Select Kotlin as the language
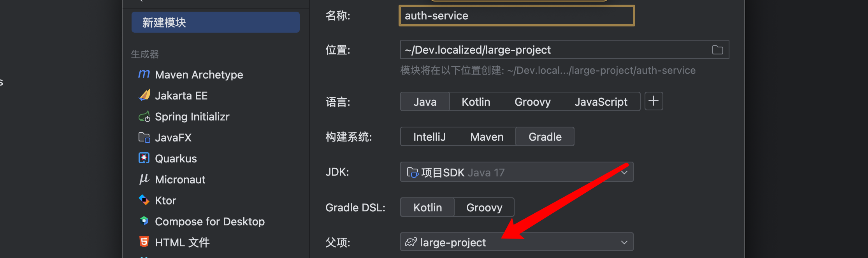This screenshot has height=258, width=868. click(476, 102)
